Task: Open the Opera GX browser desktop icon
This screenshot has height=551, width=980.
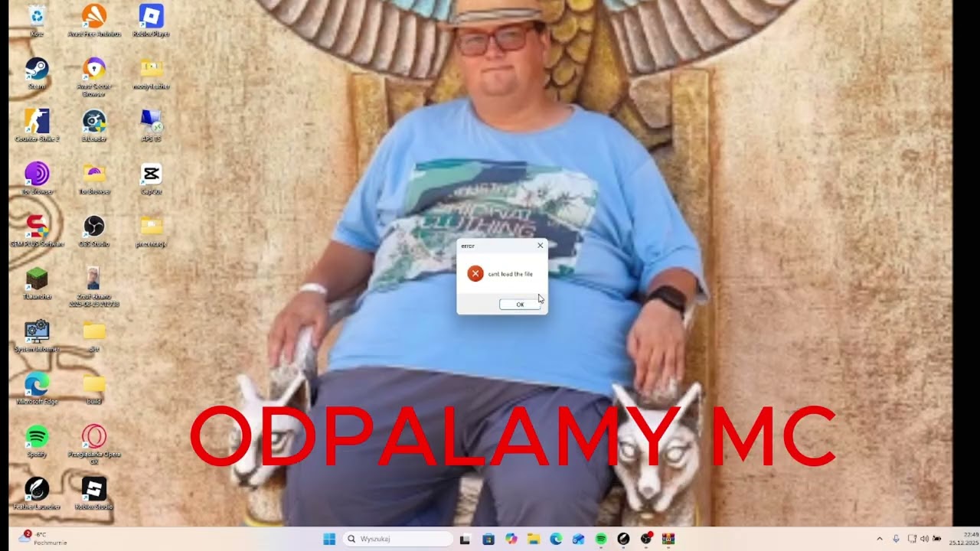Action: [x=94, y=444]
